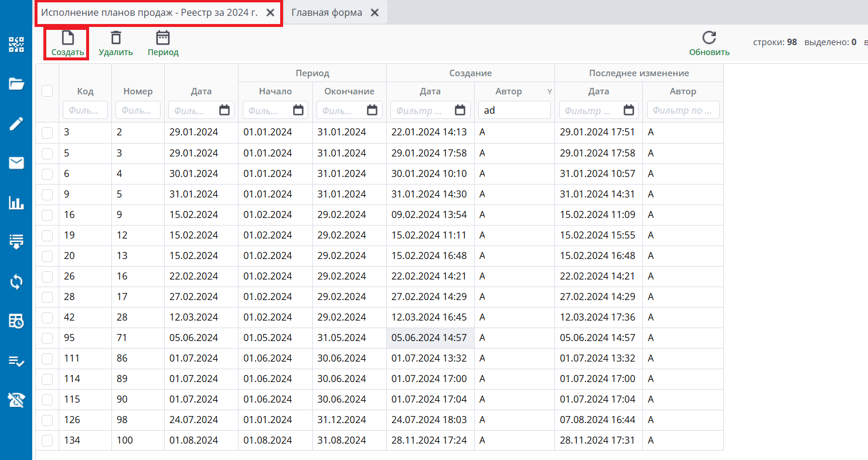The height and width of the screenshot is (460, 868).
Task: Click the QR code icon in sidebar
Action: (x=16, y=45)
